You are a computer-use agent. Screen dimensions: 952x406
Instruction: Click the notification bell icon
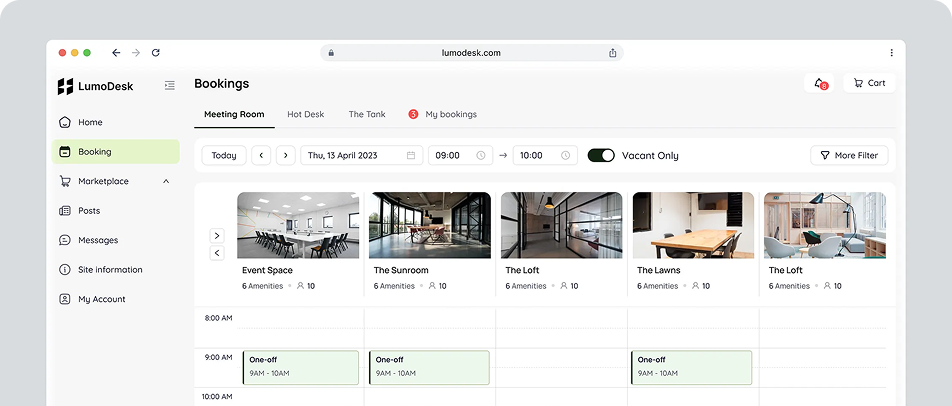pos(820,83)
